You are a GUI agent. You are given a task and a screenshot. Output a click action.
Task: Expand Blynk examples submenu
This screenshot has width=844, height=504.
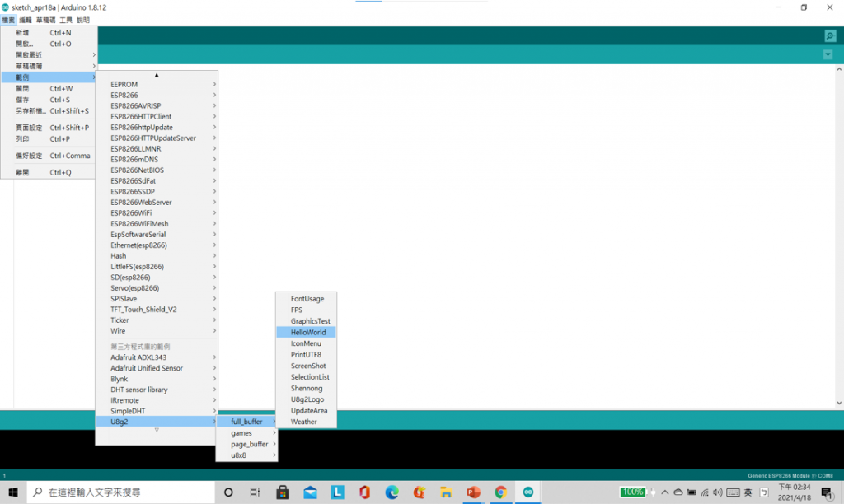(157, 379)
